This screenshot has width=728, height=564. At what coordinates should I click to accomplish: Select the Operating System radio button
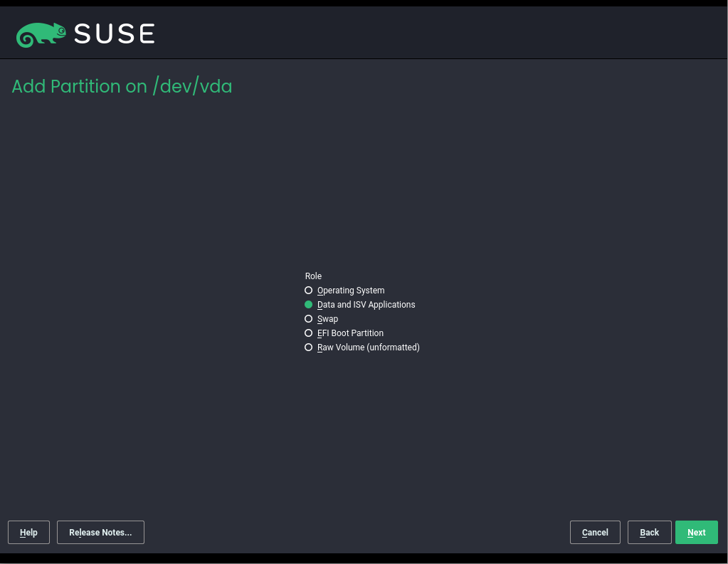(x=308, y=291)
